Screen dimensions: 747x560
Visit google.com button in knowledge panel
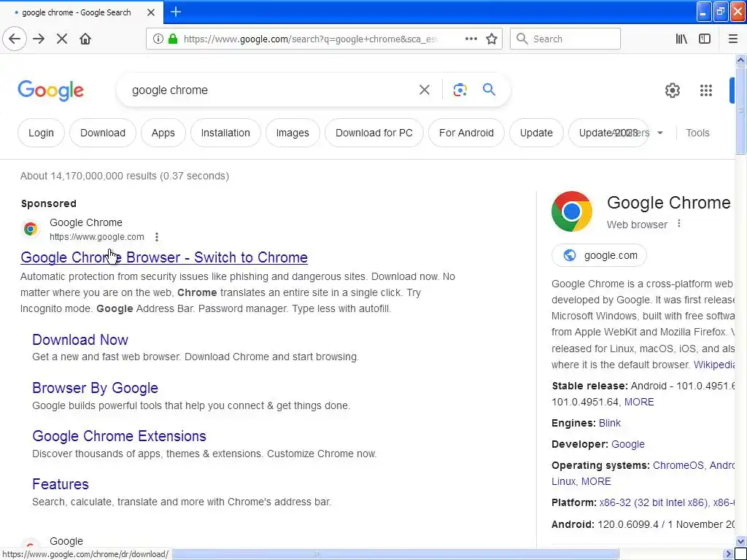[x=599, y=255]
